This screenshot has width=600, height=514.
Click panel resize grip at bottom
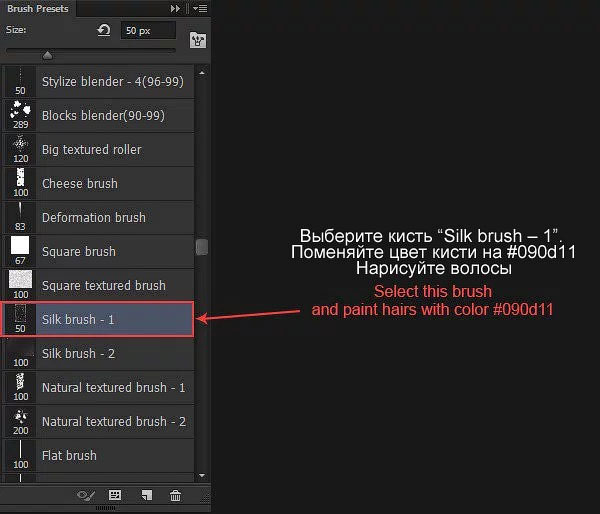tap(105, 508)
